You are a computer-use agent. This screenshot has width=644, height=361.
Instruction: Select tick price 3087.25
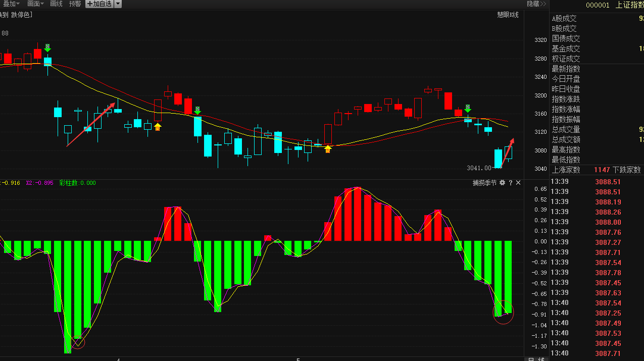pyautogui.click(x=608, y=313)
